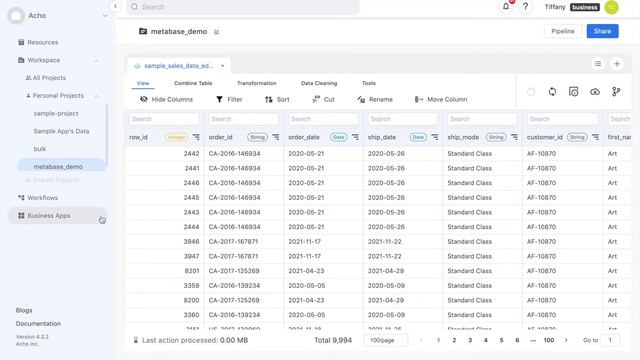
Task: Click Hide Columns tool
Action: (x=167, y=100)
